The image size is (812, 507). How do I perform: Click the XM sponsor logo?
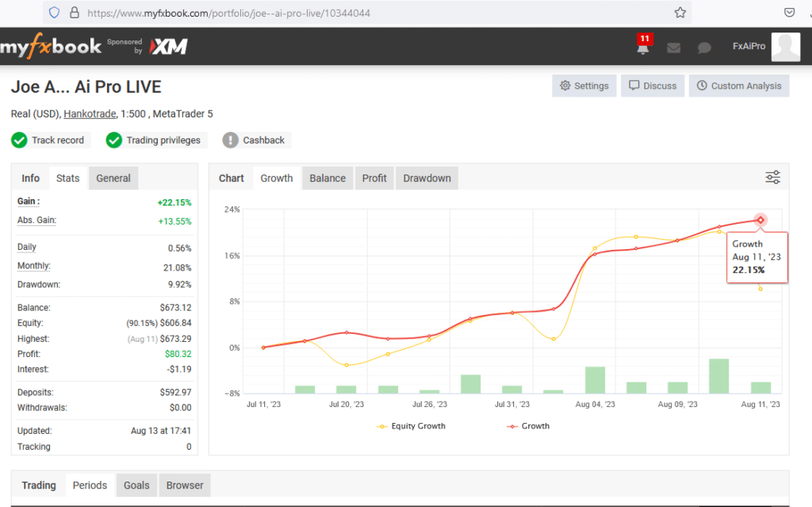168,47
